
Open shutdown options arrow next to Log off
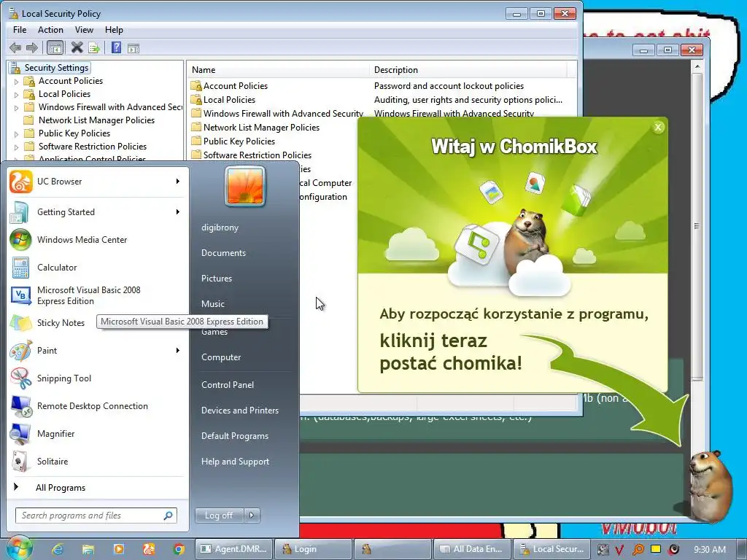[x=252, y=516]
